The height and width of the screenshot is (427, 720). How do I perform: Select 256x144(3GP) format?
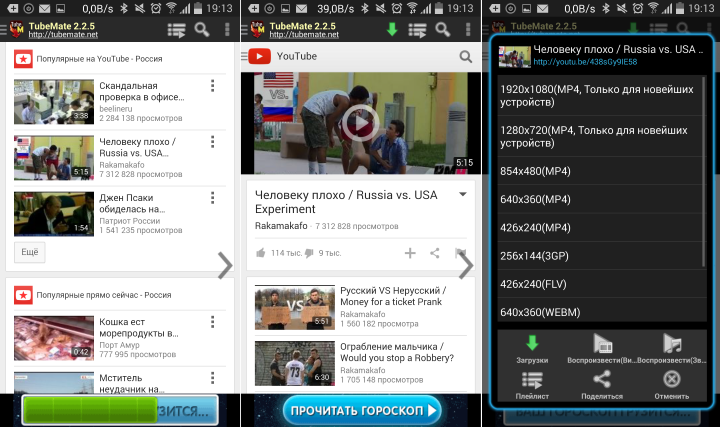(600, 256)
